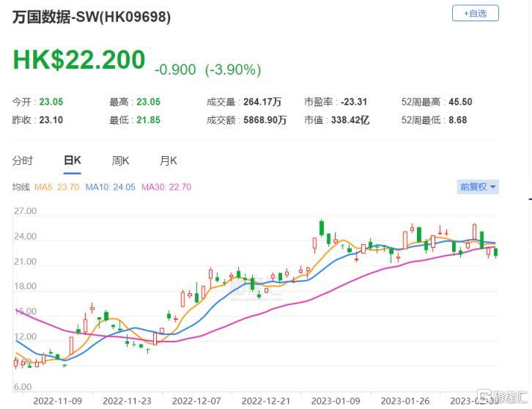Viewport: 532px width, 409px height.
Task: Click the 6.00 price axis label
Action: pyautogui.click(x=23, y=387)
